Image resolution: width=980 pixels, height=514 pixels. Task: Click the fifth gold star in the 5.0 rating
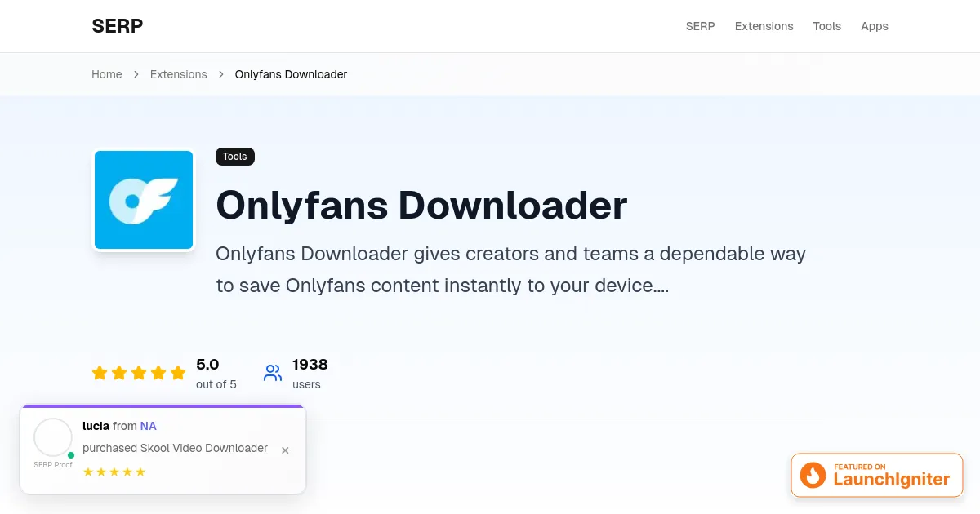pyautogui.click(x=178, y=374)
